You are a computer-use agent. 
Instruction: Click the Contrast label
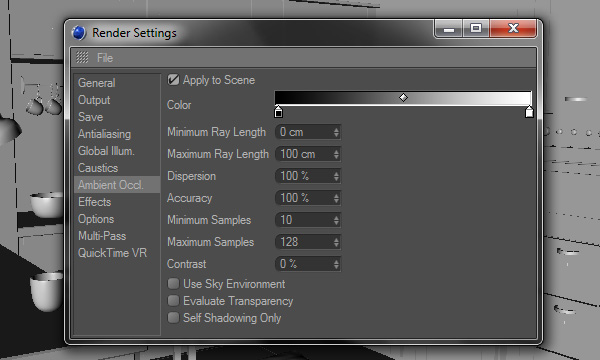(186, 264)
